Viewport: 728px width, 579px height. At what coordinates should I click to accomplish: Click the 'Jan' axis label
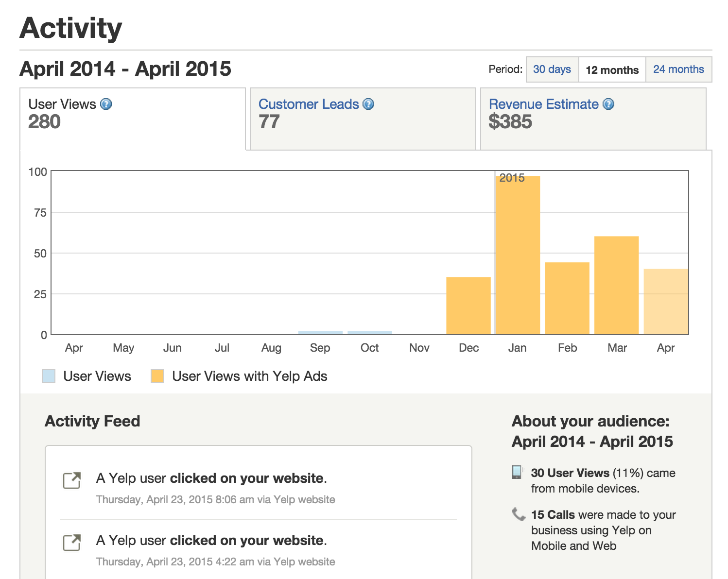(518, 348)
